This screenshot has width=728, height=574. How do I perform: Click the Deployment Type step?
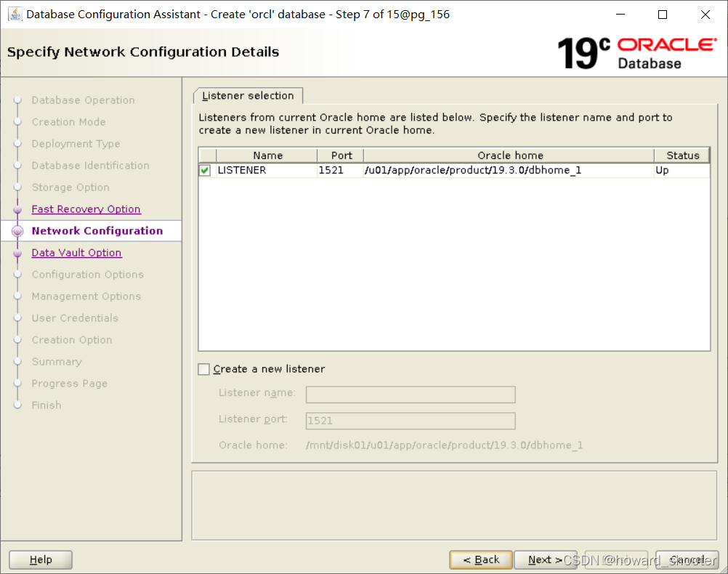[x=76, y=144]
